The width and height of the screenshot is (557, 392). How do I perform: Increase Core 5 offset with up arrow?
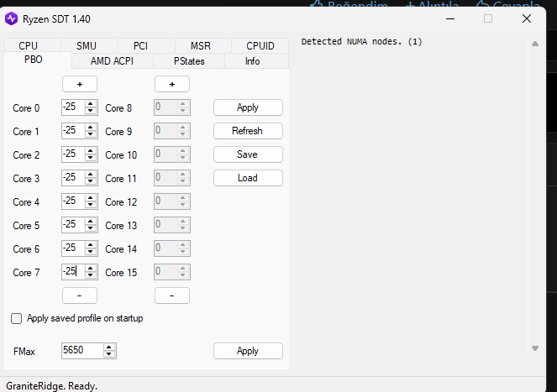click(91, 222)
